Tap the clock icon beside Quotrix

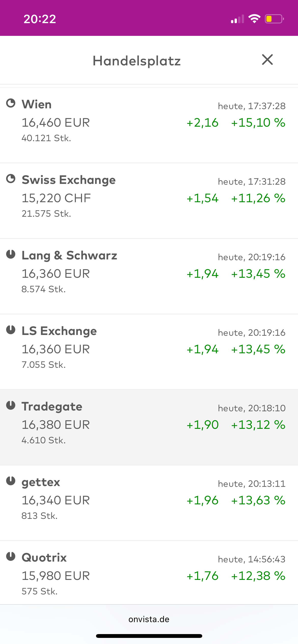(x=11, y=557)
